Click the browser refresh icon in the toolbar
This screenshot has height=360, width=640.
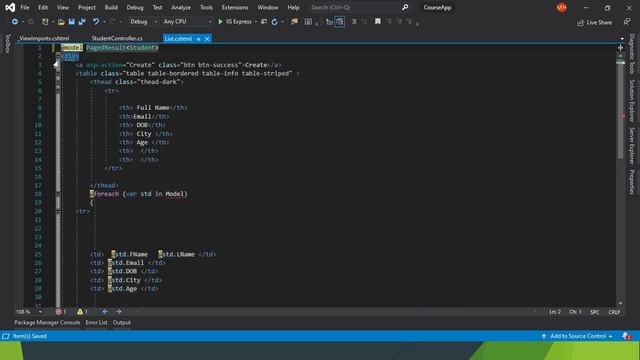coord(275,22)
